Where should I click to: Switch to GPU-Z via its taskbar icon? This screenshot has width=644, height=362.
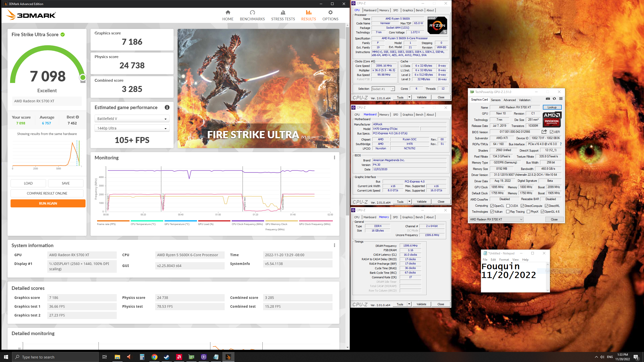(x=191, y=357)
